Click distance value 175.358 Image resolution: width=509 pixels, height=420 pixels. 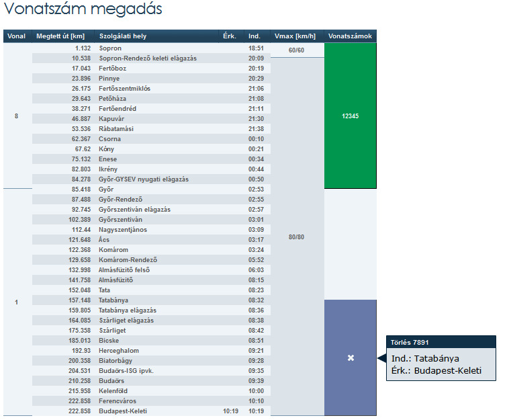(79, 330)
